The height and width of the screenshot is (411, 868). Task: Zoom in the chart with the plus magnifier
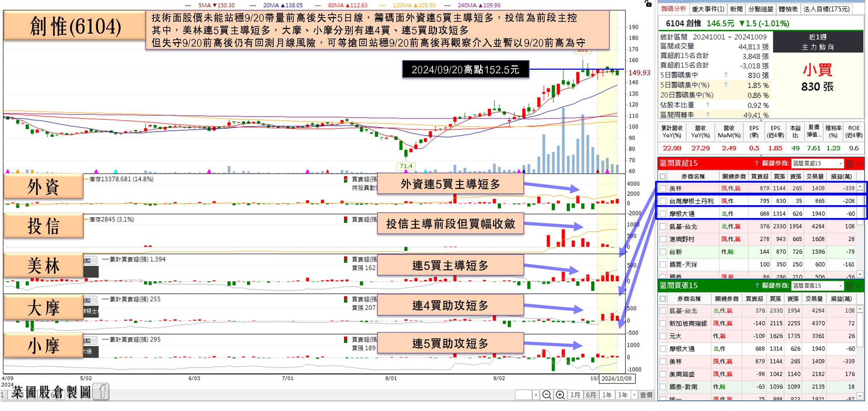tap(560, 395)
